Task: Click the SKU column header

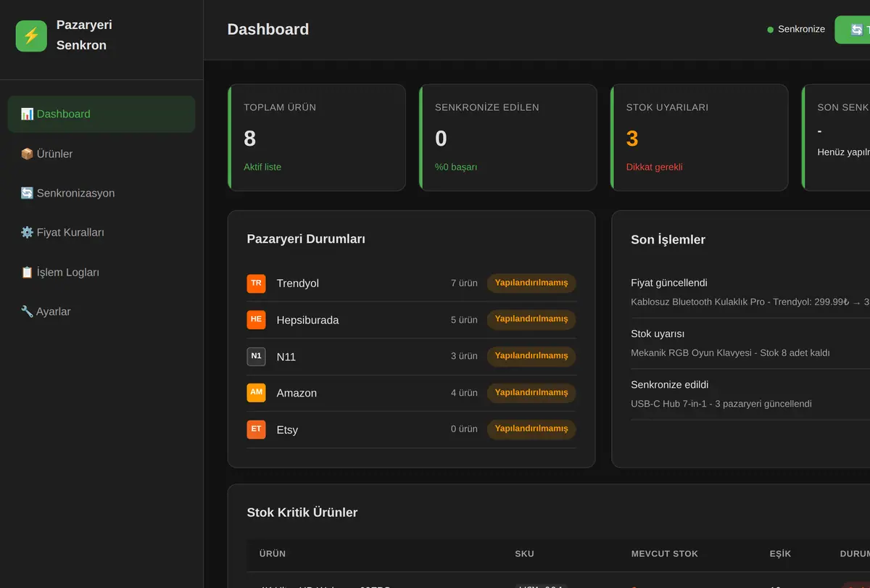Action: point(524,554)
